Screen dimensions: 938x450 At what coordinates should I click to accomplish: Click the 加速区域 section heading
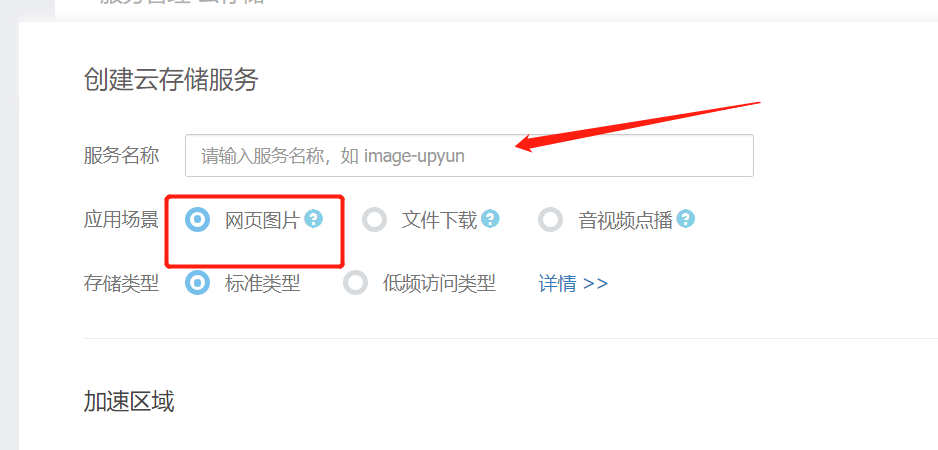(x=129, y=402)
